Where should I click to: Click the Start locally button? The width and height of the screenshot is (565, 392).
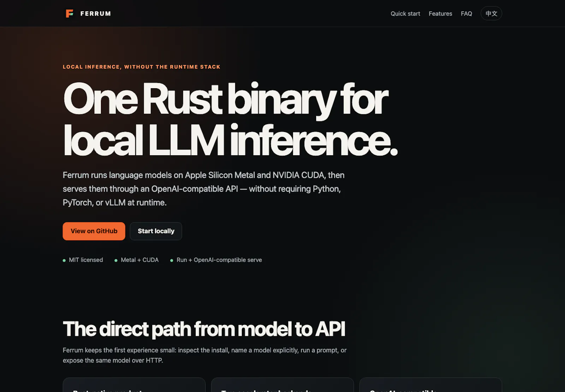tap(156, 231)
